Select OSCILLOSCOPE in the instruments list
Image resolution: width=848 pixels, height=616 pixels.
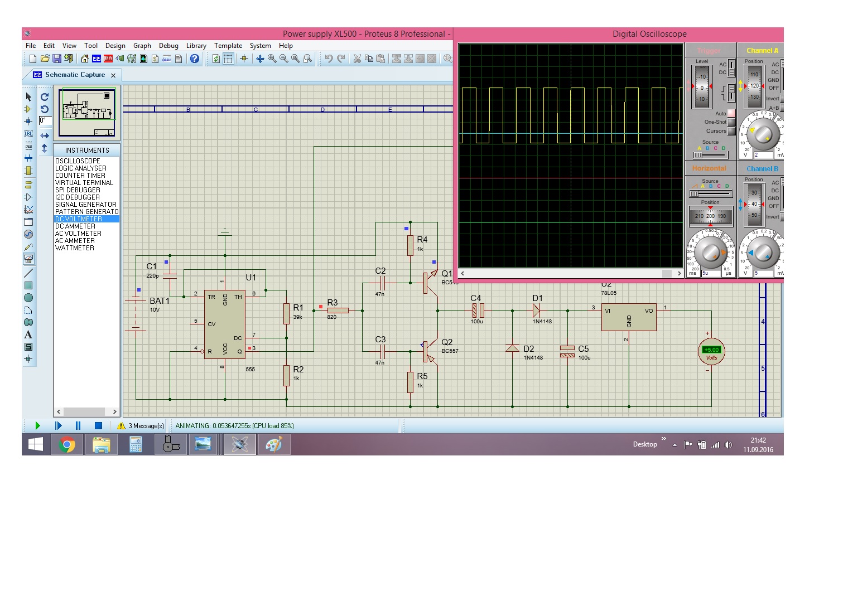coord(86,161)
